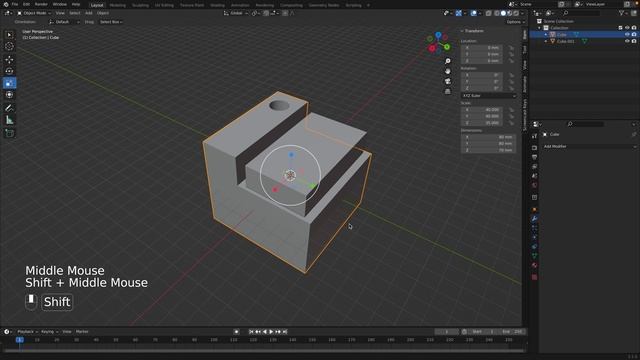
Task: Disable Cube.001 in renders via camera icon
Action: (x=634, y=41)
